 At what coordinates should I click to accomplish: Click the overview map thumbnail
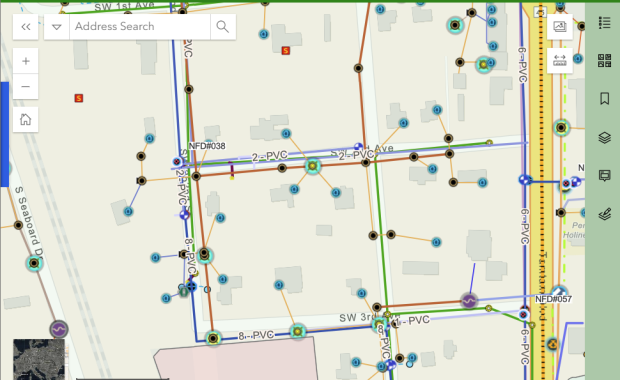39,359
